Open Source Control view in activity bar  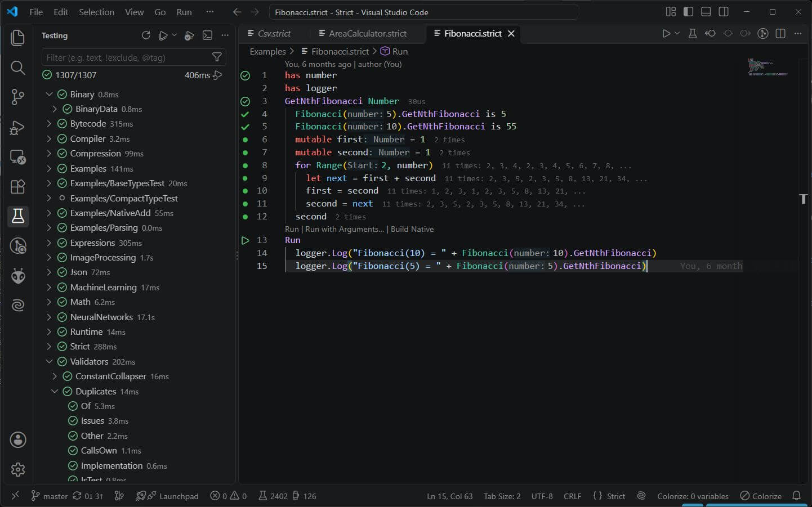(17, 97)
